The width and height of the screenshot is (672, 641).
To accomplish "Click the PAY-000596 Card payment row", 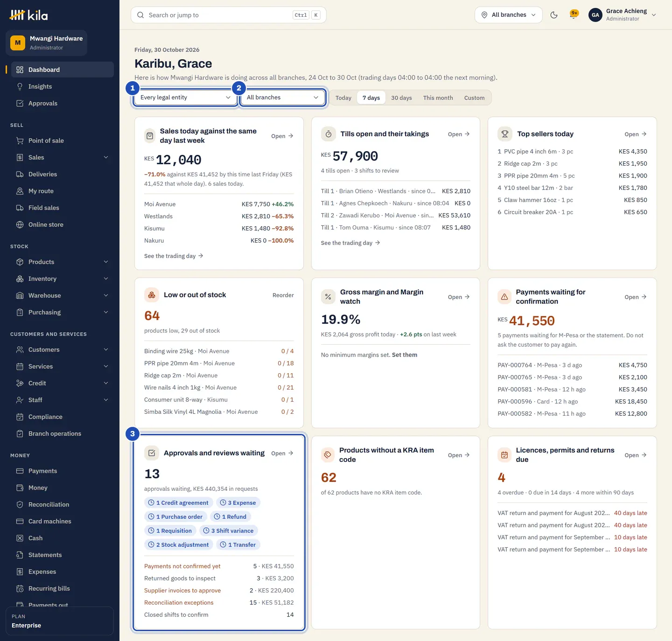I will pos(572,402).
